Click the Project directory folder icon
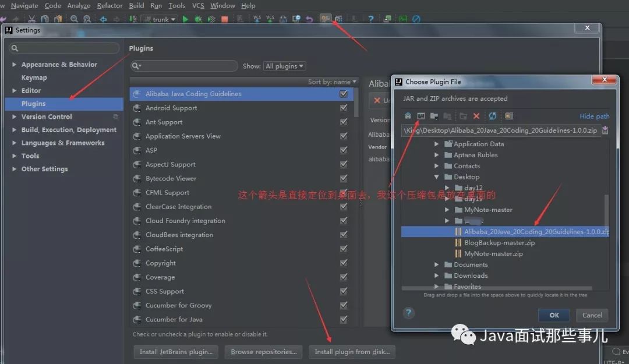The height and width of the screenshot is (364, 629). pos(434,116)
